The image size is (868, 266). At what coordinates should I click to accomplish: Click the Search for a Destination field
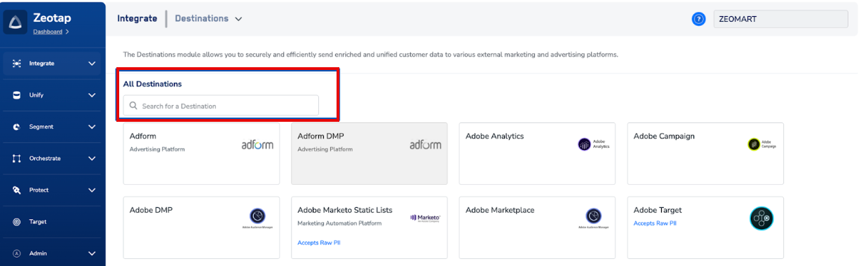pos(221,106)
